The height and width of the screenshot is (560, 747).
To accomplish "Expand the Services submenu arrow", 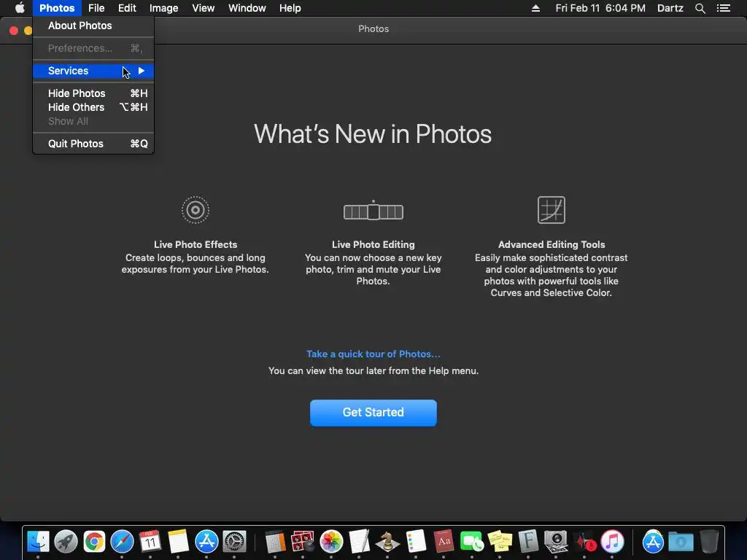I will pyautogui.click(x=142, y=71).
